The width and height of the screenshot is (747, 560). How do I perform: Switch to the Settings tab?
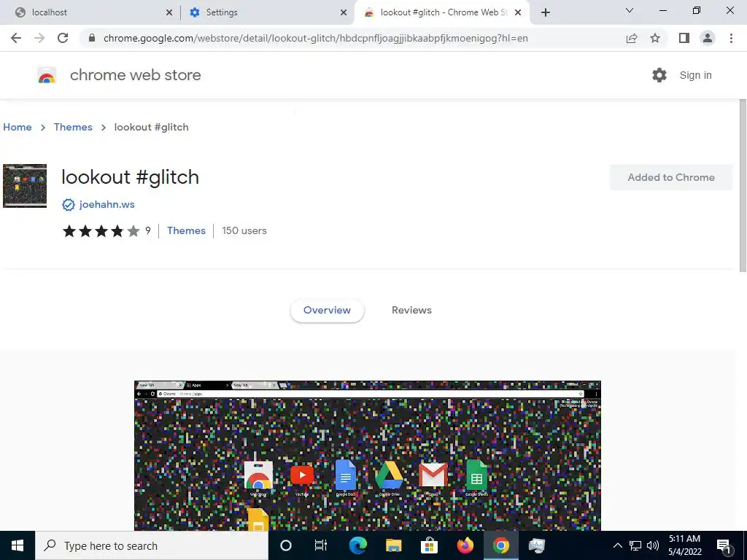tap(267, 12)
